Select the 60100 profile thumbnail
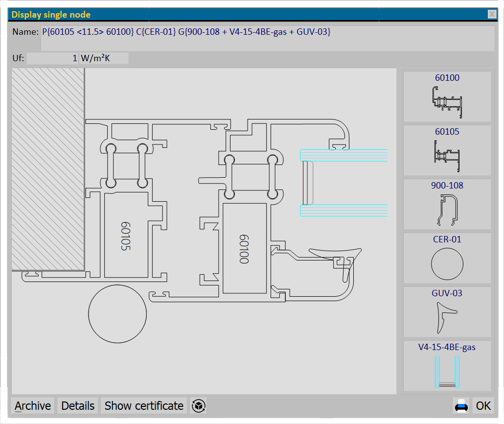The height and width of the screenshot is (424, 504). tap(447, 96)
